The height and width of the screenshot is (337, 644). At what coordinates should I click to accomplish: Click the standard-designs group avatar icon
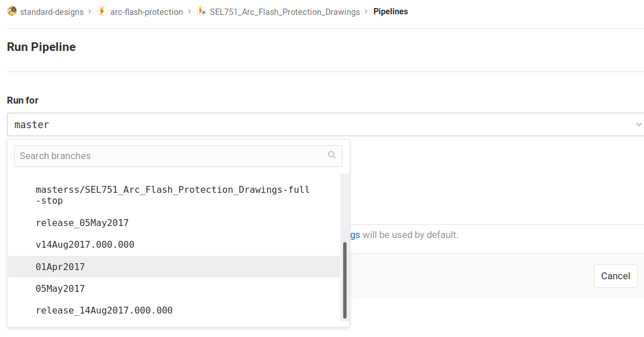point(12,11)
